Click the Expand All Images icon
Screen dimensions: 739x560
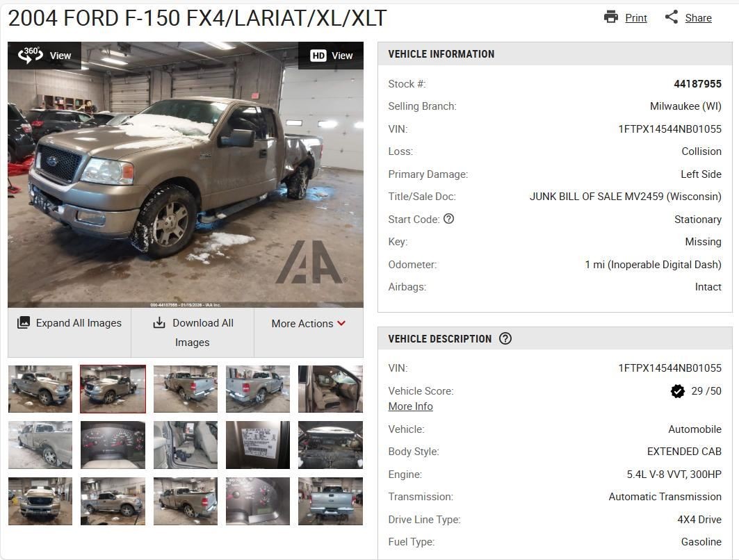(24, 322)
